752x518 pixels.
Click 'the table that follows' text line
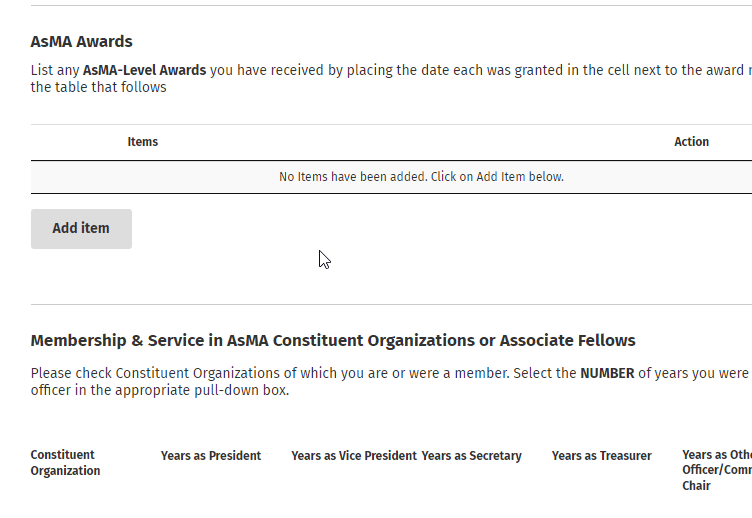coord(99,87)
